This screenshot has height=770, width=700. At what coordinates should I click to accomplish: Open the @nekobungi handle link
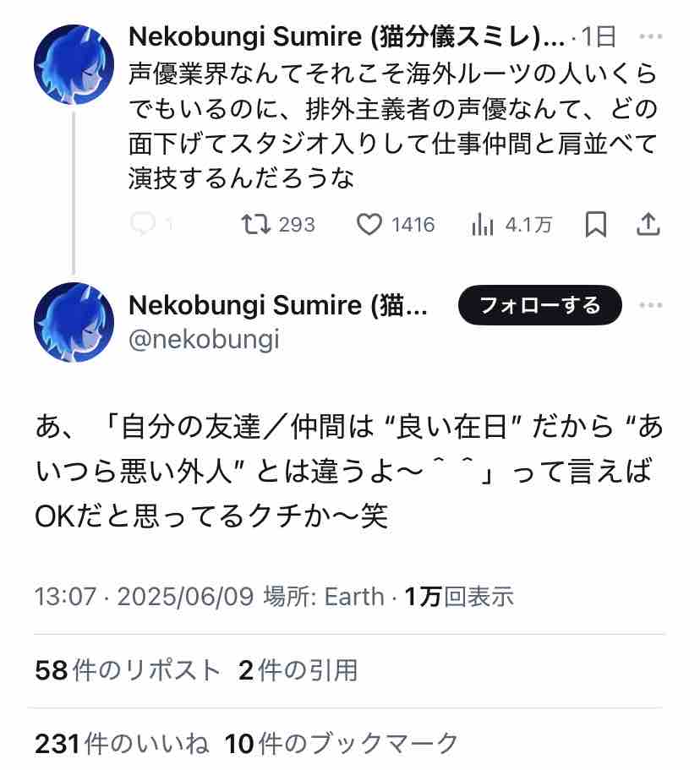[x=203, y=339]
